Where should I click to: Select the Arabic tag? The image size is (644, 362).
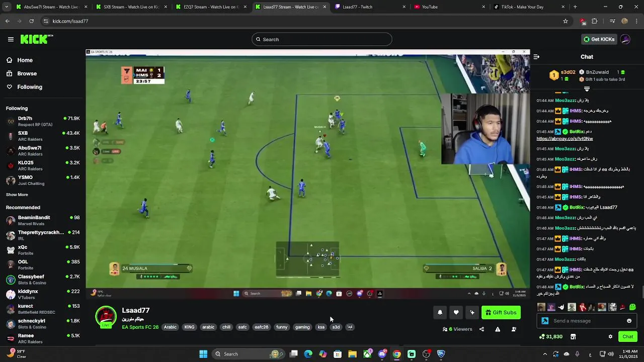170,327
